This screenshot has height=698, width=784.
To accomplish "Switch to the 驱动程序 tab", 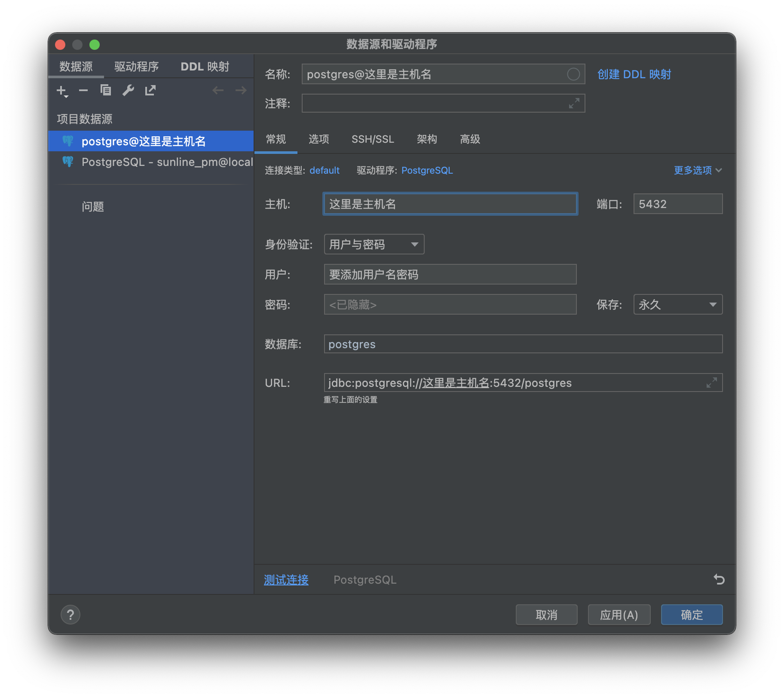I will 136,66.
